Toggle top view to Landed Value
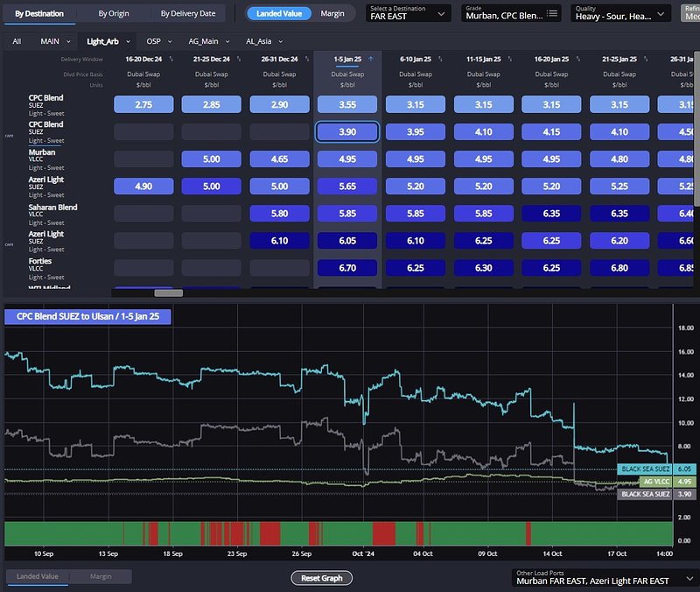The height and width of the screenshot is (592, 700). click(x=279, y=14)
